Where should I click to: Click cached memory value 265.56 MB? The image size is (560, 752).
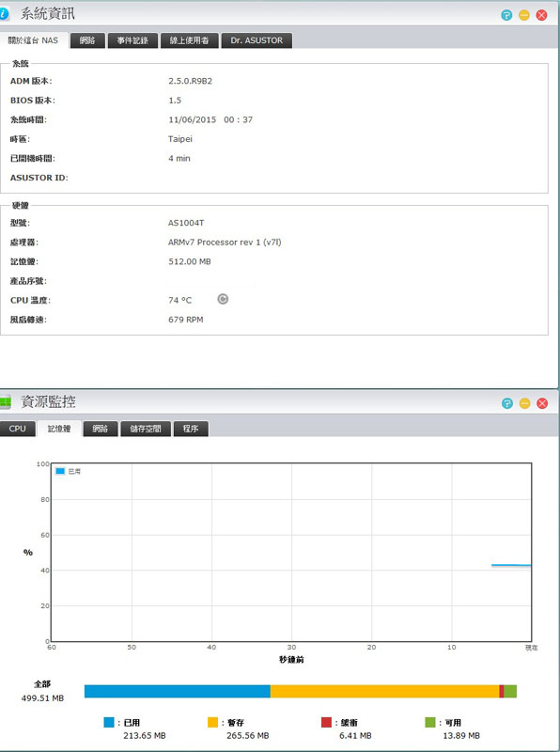pos(247,735)
